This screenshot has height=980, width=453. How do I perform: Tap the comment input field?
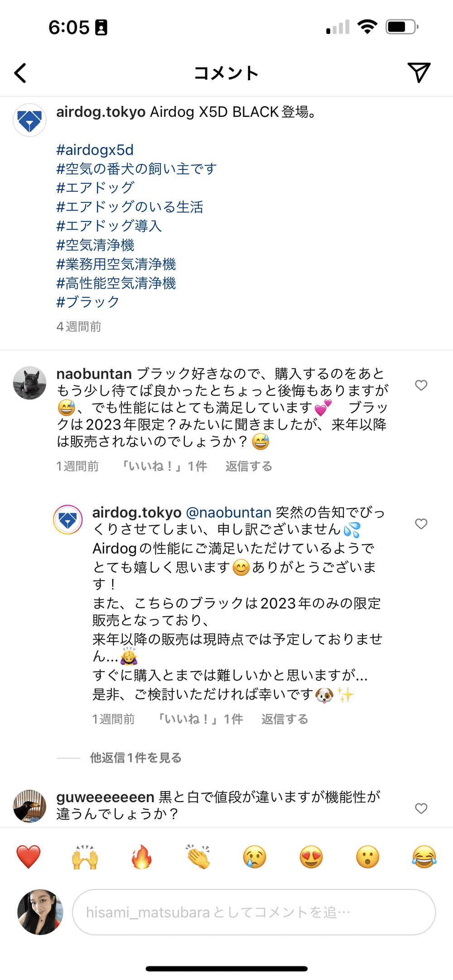click(x=254, y=912)
